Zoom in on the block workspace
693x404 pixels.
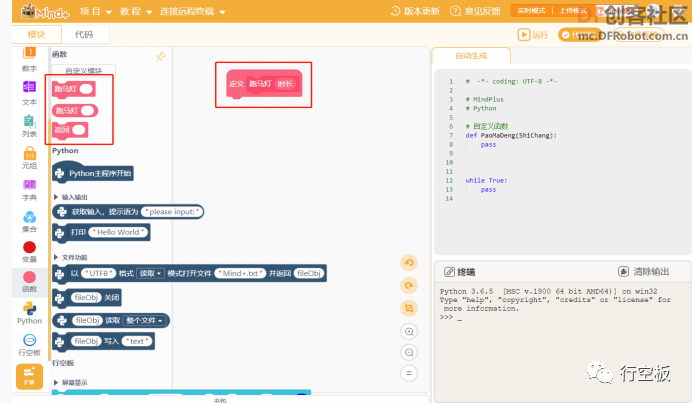(409, 332)
